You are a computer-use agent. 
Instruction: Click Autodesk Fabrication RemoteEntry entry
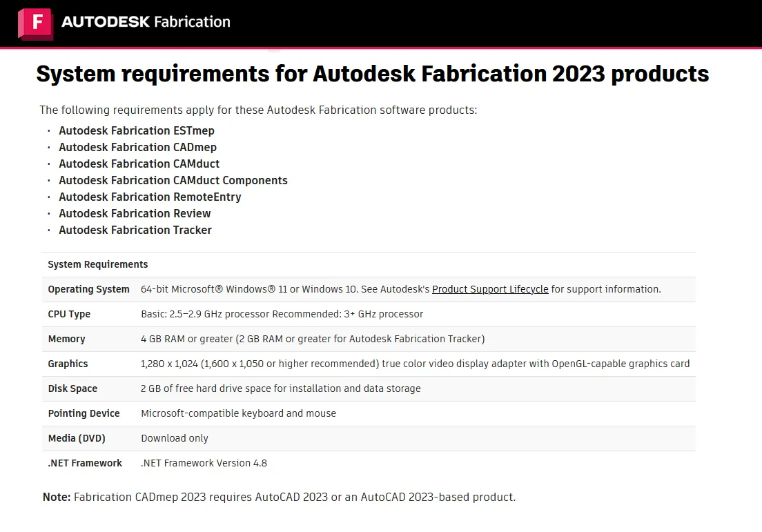150,197
